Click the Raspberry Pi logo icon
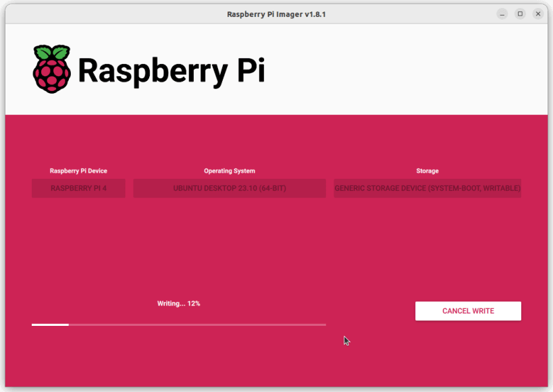This screenshot has height=392, width=553. tap(52, 69)
